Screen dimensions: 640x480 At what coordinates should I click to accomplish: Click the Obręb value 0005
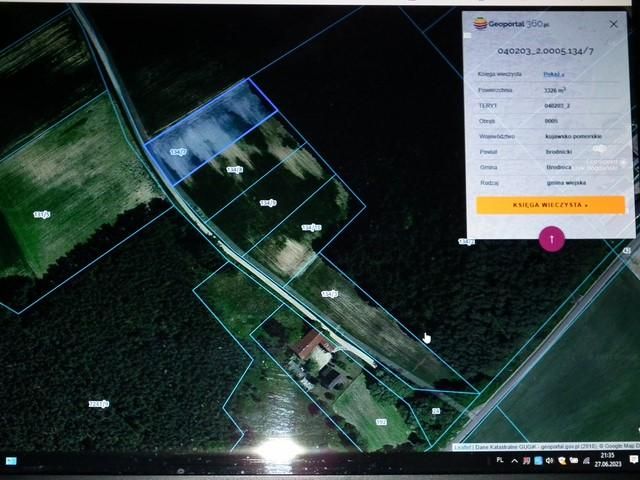[x=551, y=121]
